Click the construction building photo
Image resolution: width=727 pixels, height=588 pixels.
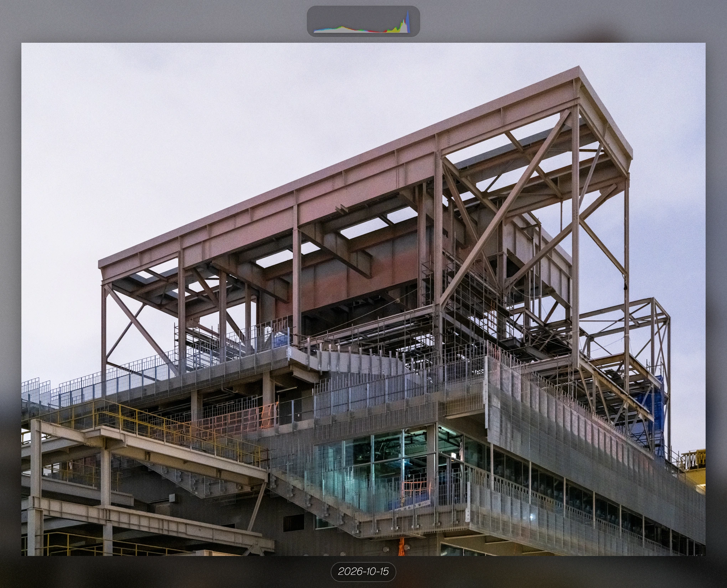pos(363,299)
